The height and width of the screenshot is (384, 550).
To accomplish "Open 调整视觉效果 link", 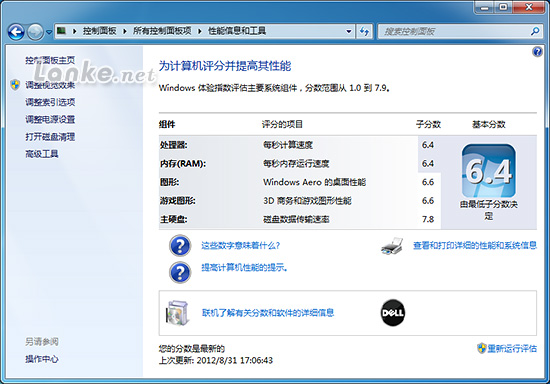I will click(50, 85).
